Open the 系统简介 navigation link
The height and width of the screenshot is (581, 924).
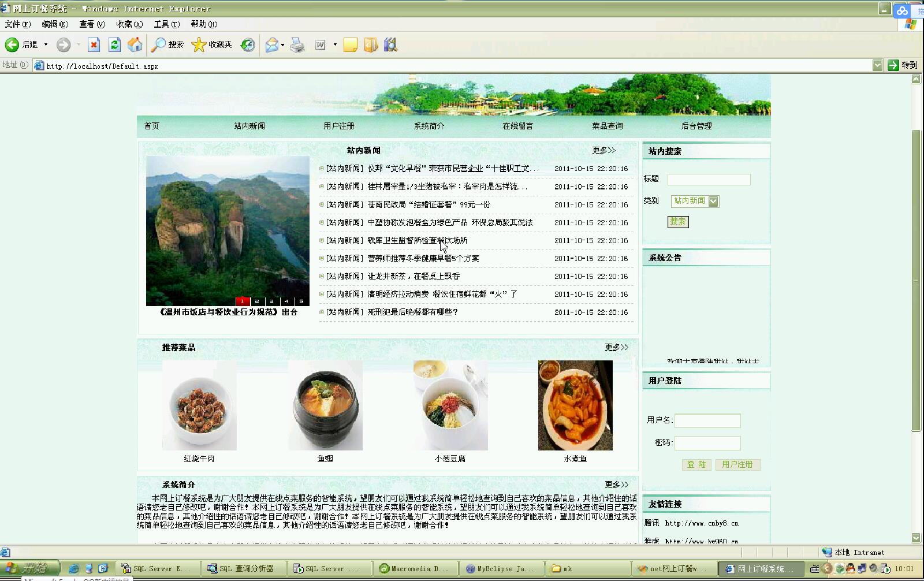(429, 126)
